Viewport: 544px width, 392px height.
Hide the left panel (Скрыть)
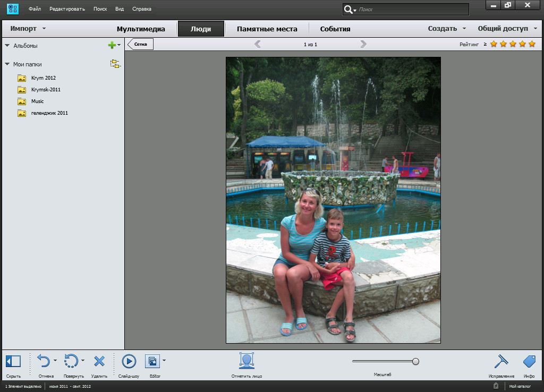[13, 362]
